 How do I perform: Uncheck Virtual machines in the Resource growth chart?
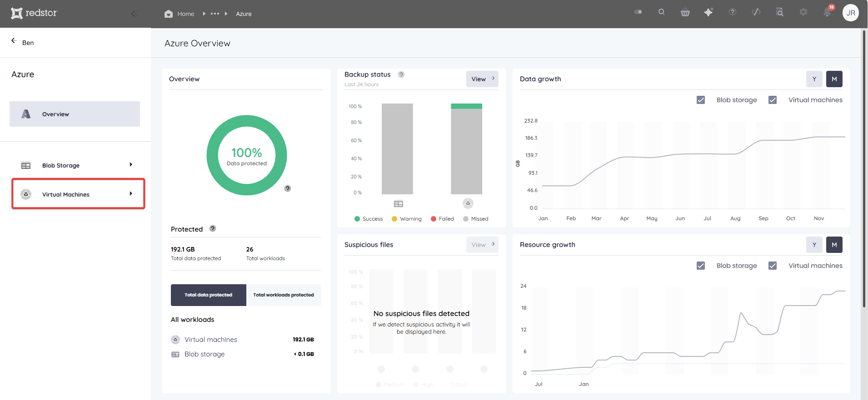773,266
